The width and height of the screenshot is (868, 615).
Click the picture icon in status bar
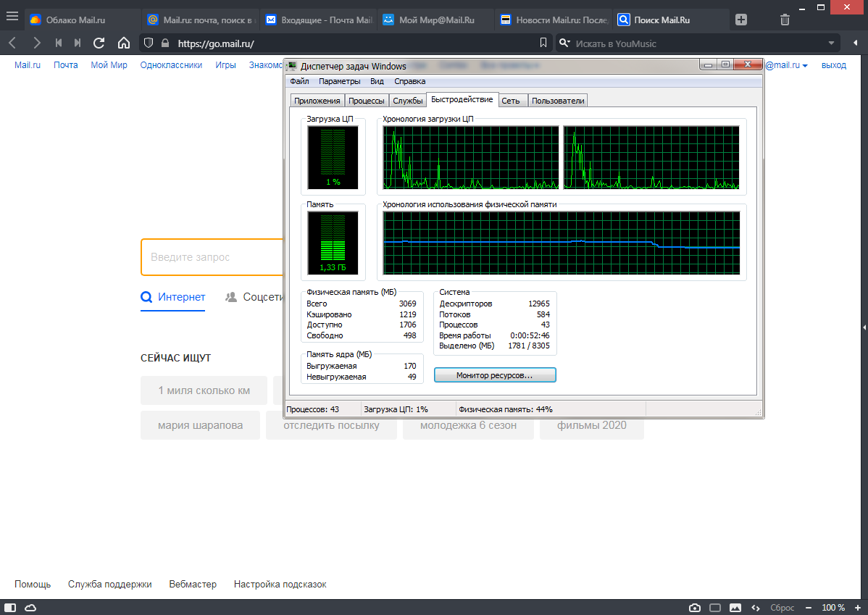(735, 608)
